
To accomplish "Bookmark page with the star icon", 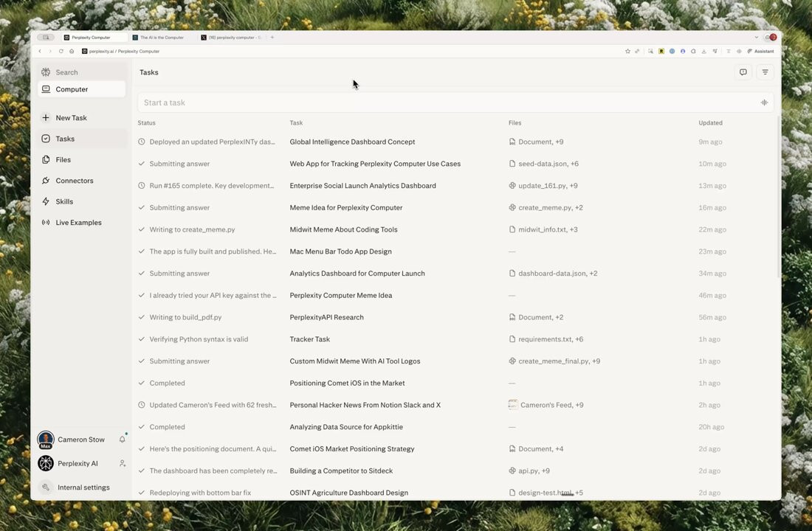I will tap(627, 51).
